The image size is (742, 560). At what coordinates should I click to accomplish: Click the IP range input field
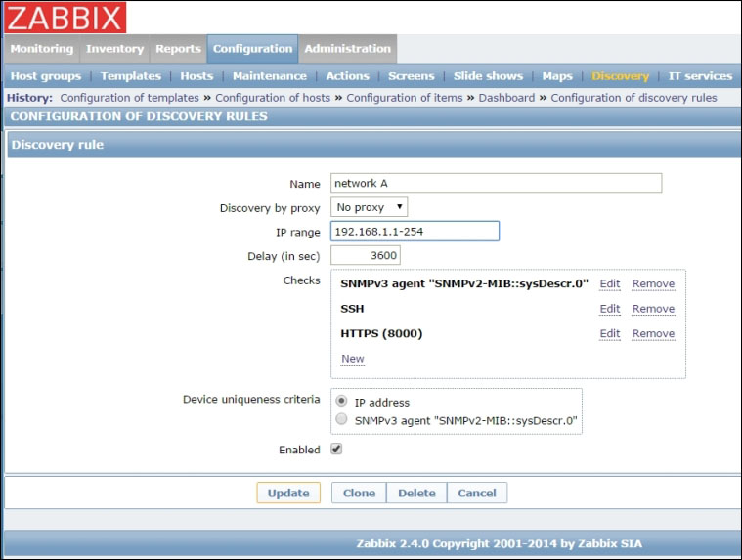click(x=415, y=232)
